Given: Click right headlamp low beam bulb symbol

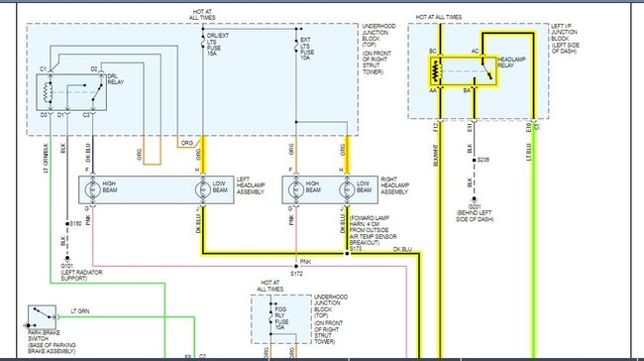Looking at the screenshot, I should [347, 190].
